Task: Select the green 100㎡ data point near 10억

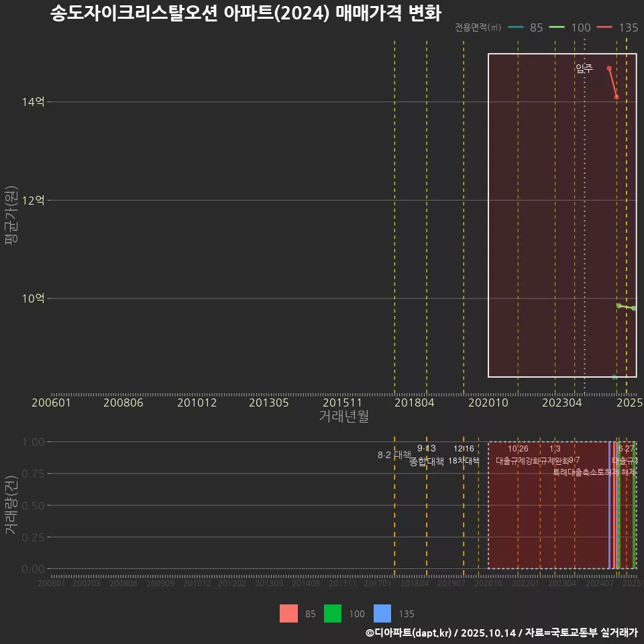Action: 619,305
